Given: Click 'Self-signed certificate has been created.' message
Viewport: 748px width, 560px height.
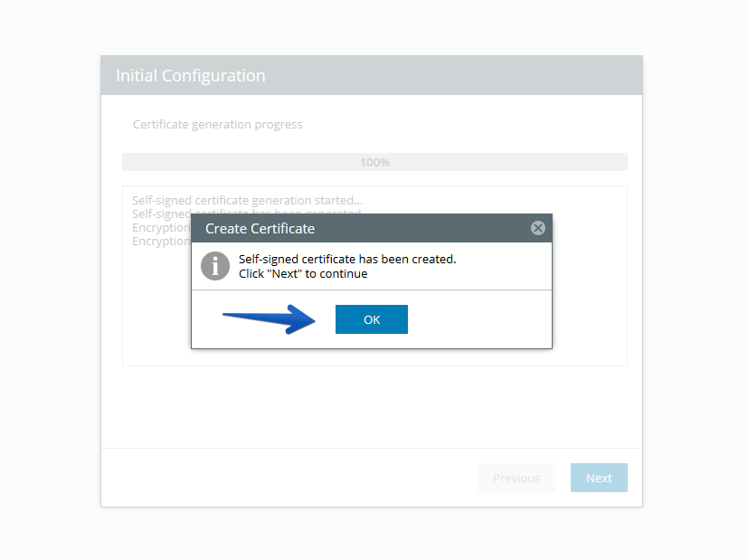Looking at the screenshot, I should coord(347,259).
